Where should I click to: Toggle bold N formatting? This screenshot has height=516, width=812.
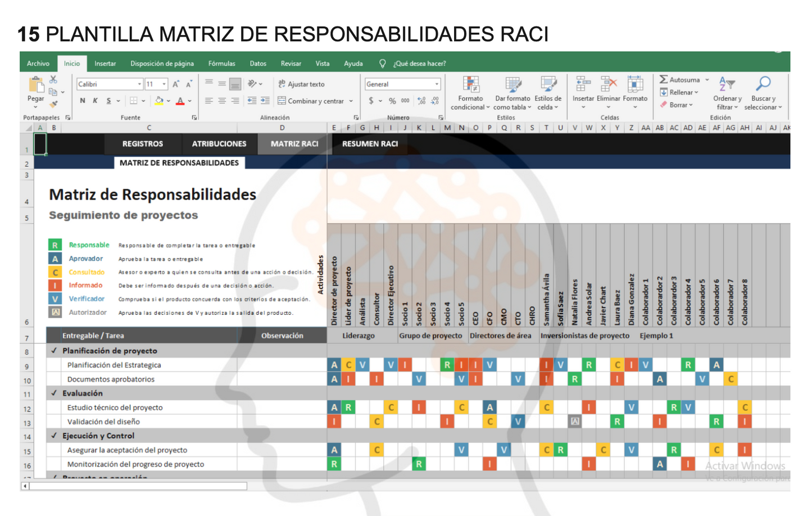83,101
